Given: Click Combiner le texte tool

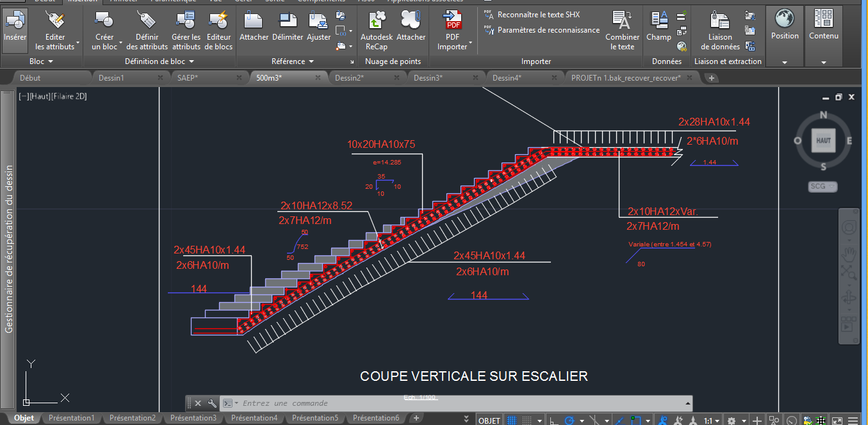Looking at the screenshot, I should (x=622, y=29).
